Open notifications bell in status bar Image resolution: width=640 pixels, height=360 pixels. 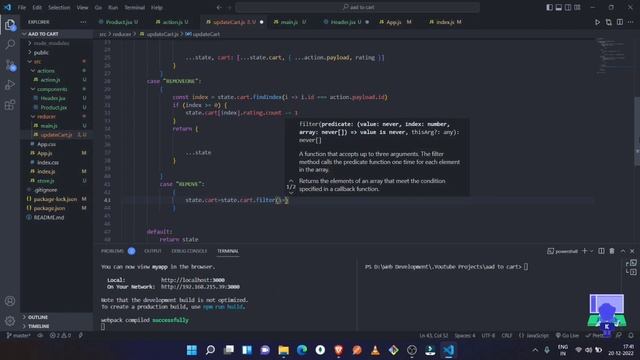[x=631, y=336]
